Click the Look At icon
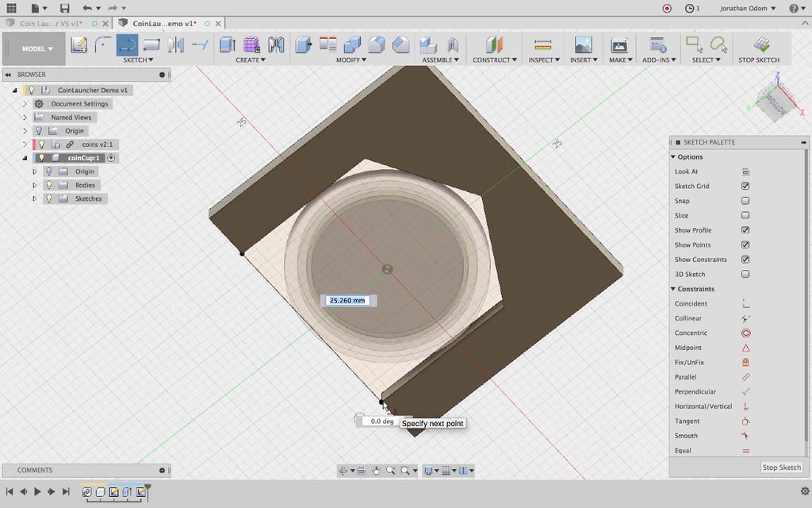The height and width of the screenshot is (508, 812). [x=745, y=171]
